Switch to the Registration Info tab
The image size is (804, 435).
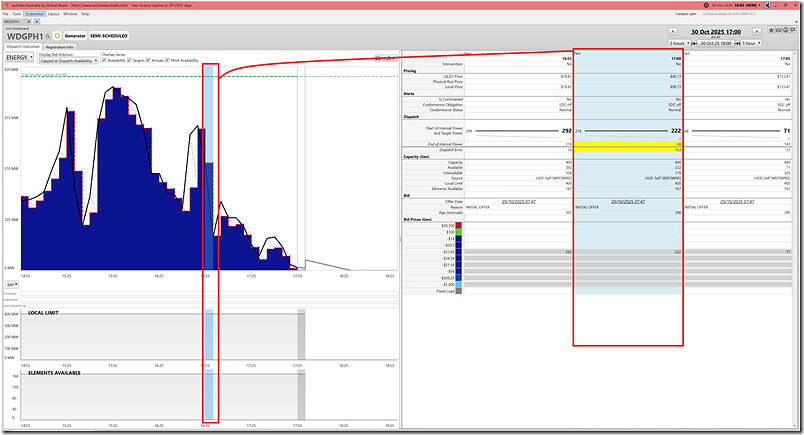(x=59, y=47)
